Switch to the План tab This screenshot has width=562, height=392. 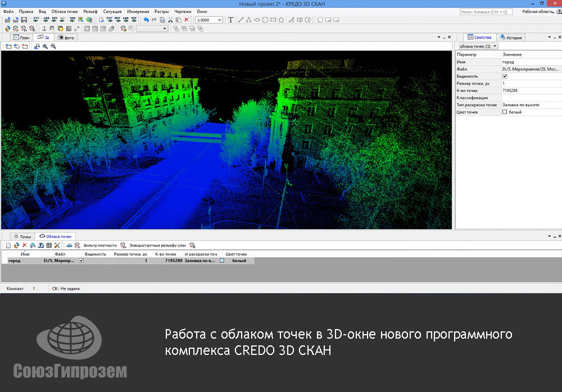click(x=21, y=37)
